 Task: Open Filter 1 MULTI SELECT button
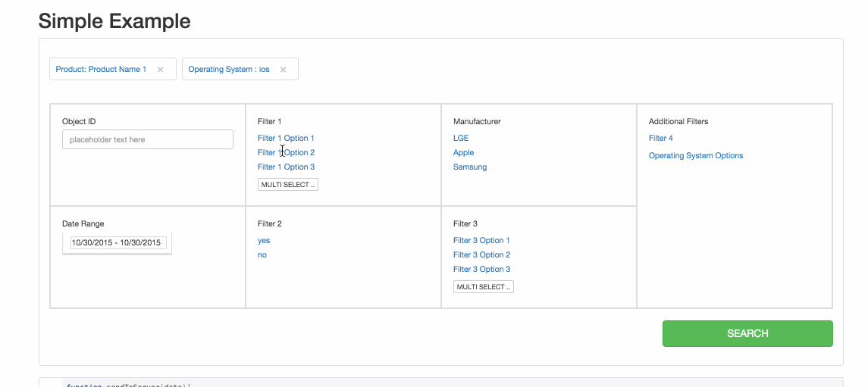[288, 185]
